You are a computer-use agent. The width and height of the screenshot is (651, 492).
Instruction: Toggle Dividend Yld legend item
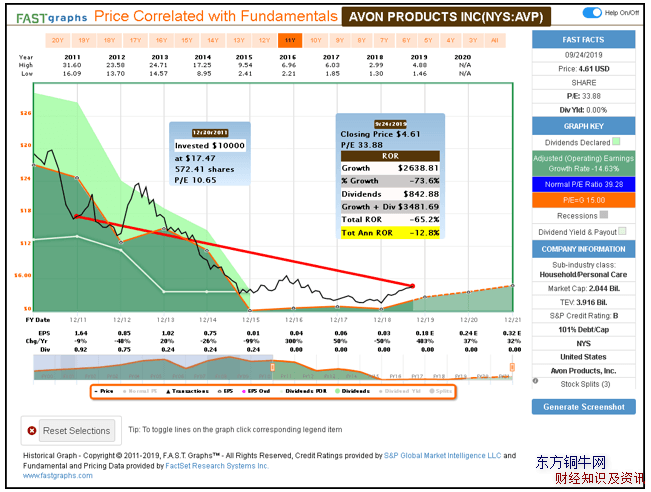[400, 391]
